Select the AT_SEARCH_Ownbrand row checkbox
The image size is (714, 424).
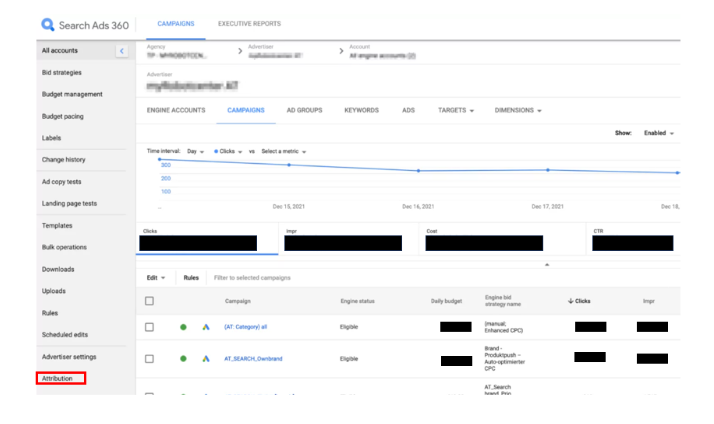pos(149,358)
